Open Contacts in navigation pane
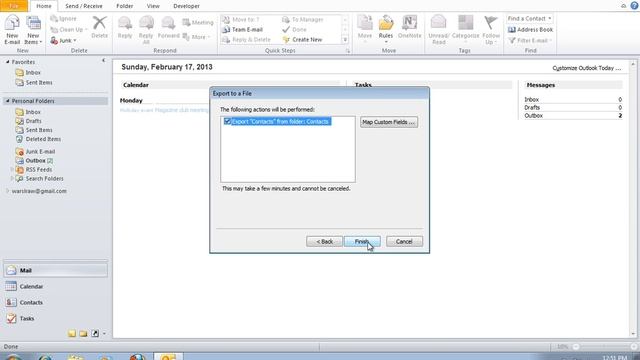 tap(56, 302)
